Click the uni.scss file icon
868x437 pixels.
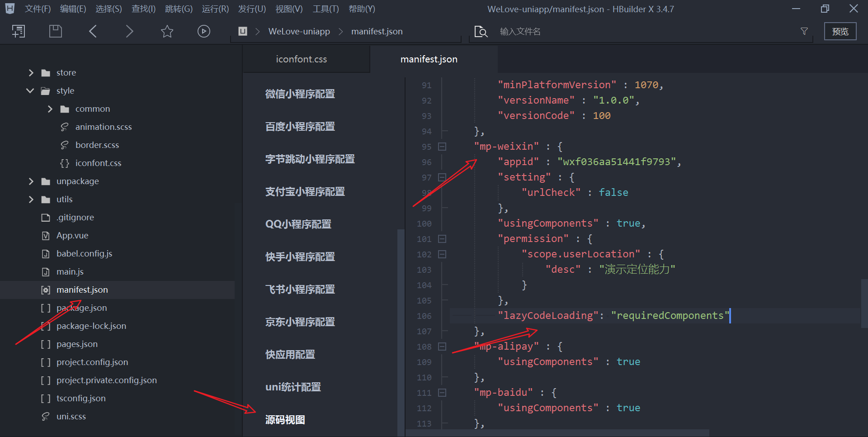point(46,417)
